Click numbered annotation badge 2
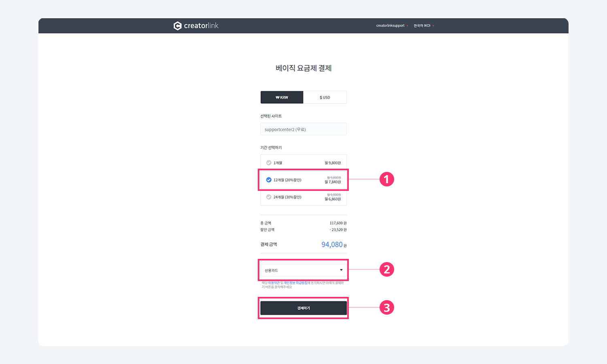The image size is (607, 364). [386, 269]
